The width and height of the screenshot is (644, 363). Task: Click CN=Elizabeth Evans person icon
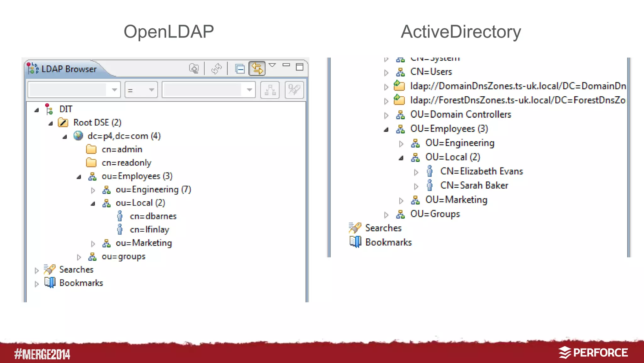(430, 171)
